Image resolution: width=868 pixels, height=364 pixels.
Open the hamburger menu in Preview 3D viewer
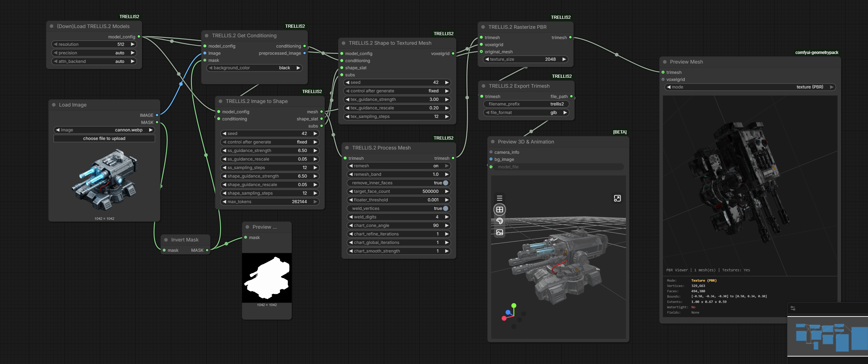point(500,198)
